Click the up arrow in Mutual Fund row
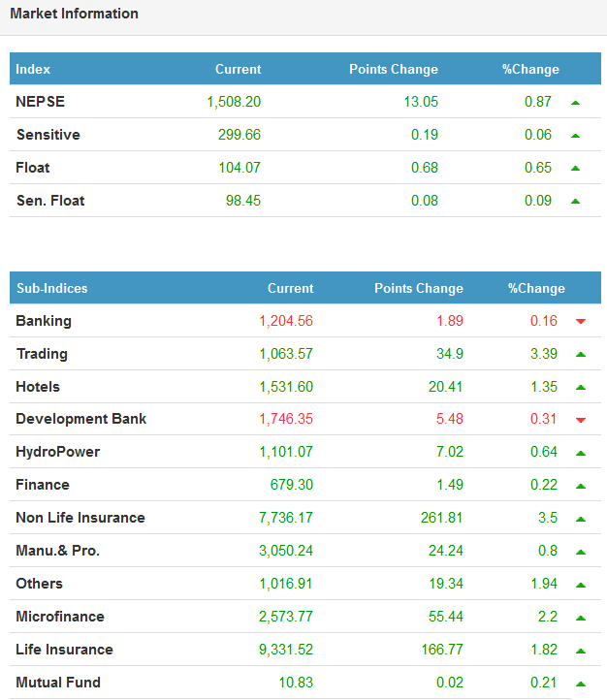Image resolution: width=607 pixels, height=700 pixels. (x=581, y=684)
